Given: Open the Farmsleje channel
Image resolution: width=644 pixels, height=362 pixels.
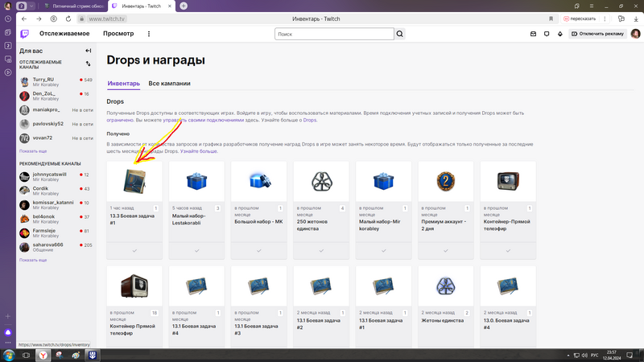Looking at the screenshot, I should coord(56,233).
